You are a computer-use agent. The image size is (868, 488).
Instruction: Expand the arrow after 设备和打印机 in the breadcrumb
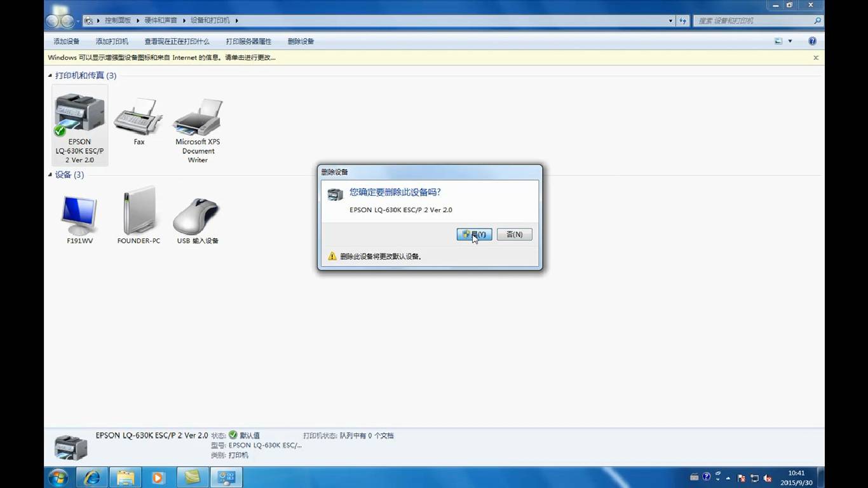coord(236,20)
